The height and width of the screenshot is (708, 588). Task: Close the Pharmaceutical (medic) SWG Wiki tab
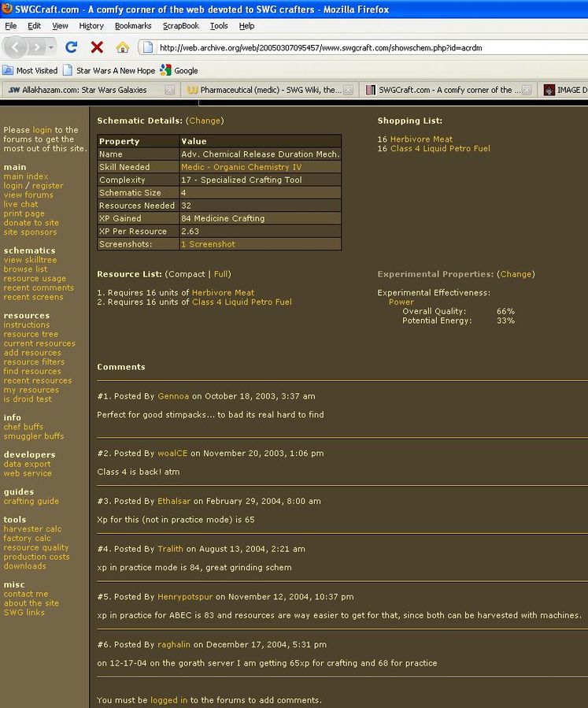pos(348,91)
